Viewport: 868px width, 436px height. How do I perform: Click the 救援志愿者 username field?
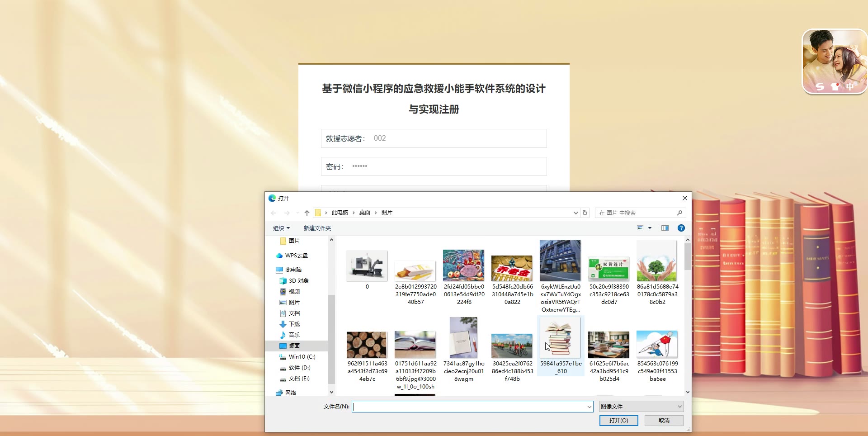pos(457,138)
